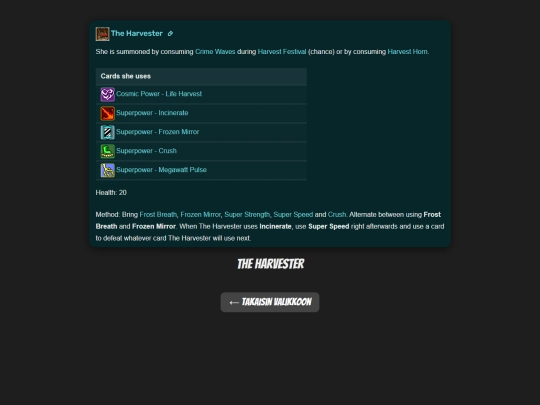
Task: Open the Super Strength link
Action: coord(247,215)
